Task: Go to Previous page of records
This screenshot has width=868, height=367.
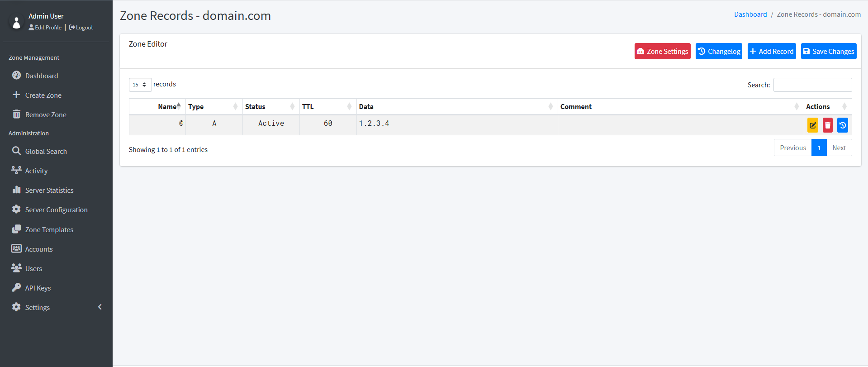Action: tap(793, 148)
